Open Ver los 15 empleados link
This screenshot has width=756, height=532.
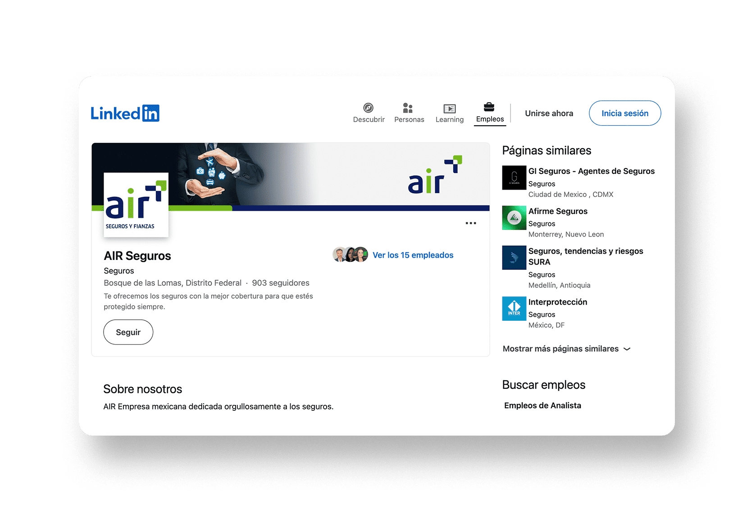coord(413,255)
